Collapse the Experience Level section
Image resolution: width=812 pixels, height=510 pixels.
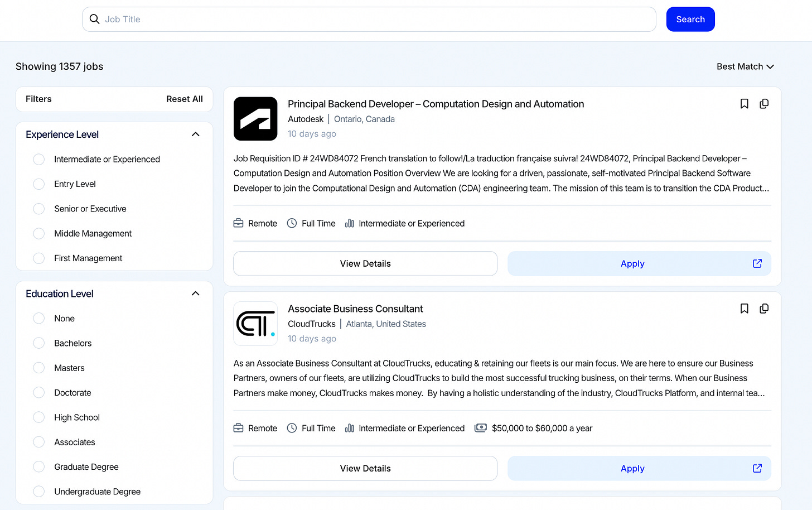(196, 134)
